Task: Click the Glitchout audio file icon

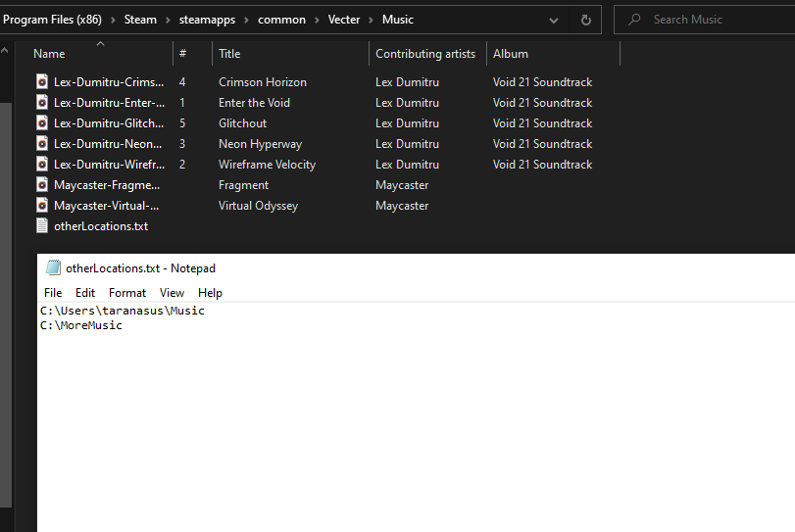Action: (x=42, y=123)
